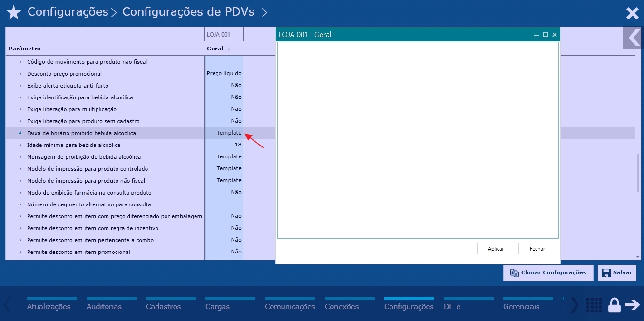Image resolution: width=644 pixels, height=321 pixels.
Task: Select Preço líquido value cell
Action: point(224,74)
